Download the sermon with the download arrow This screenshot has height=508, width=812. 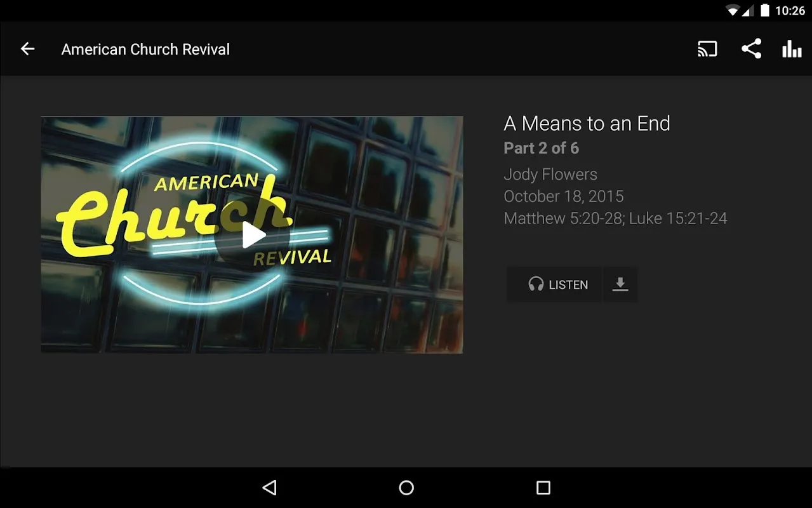[x=620, y=284]
